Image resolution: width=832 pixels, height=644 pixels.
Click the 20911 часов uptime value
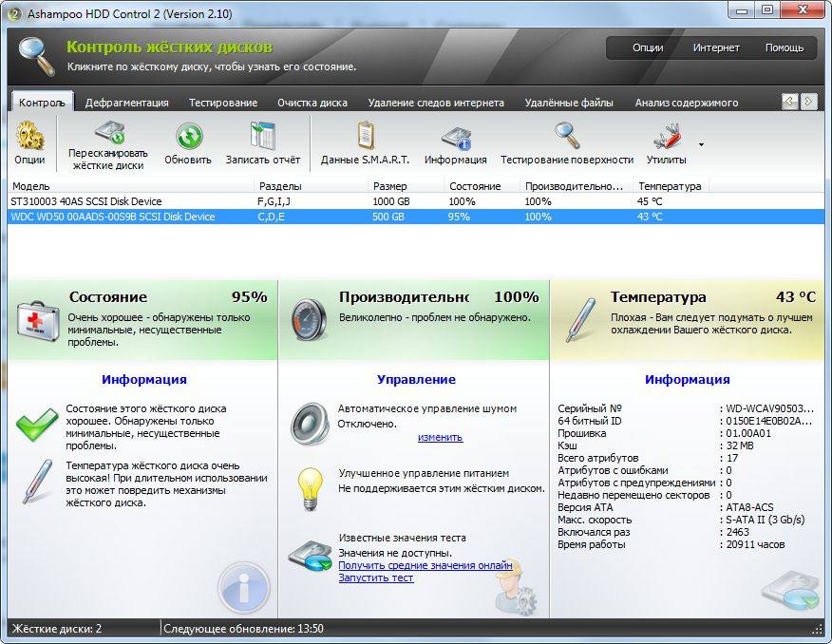click(x=755, y=545)
